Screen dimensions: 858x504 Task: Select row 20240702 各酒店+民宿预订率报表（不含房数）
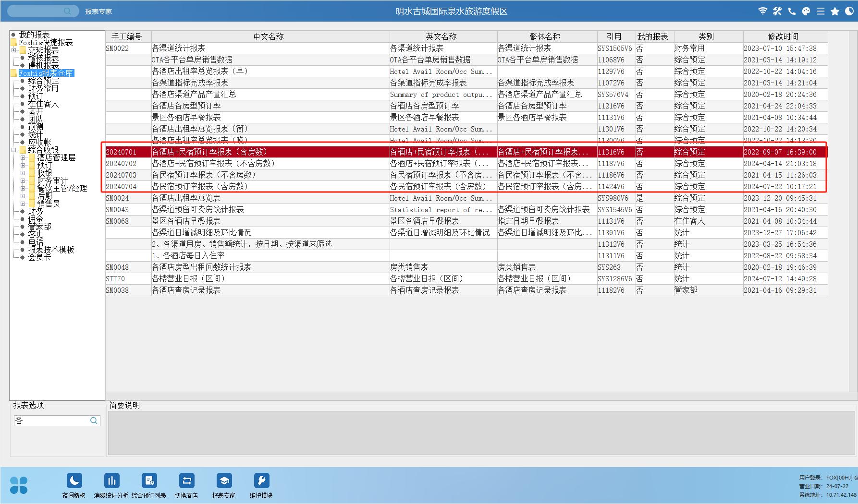[x=466, y=163]
